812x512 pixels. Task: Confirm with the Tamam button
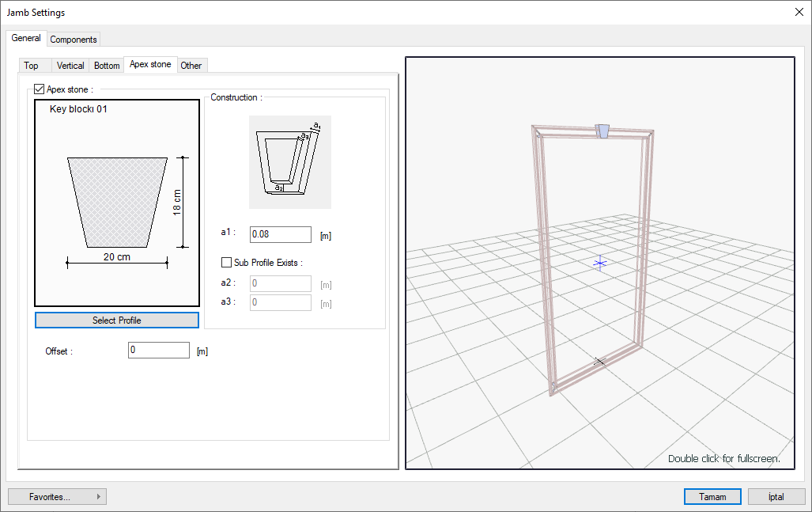pyautogui.click(x=712, y=497)
